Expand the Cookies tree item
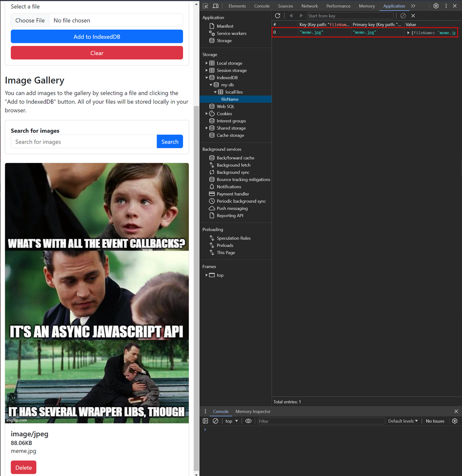The image size is (462, 476). coord(207,114)
